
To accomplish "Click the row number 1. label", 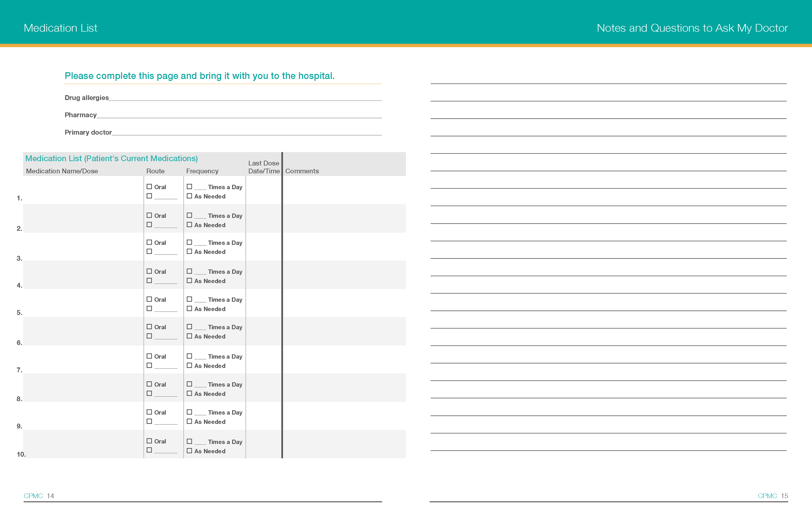I will [x=19, y=198].
